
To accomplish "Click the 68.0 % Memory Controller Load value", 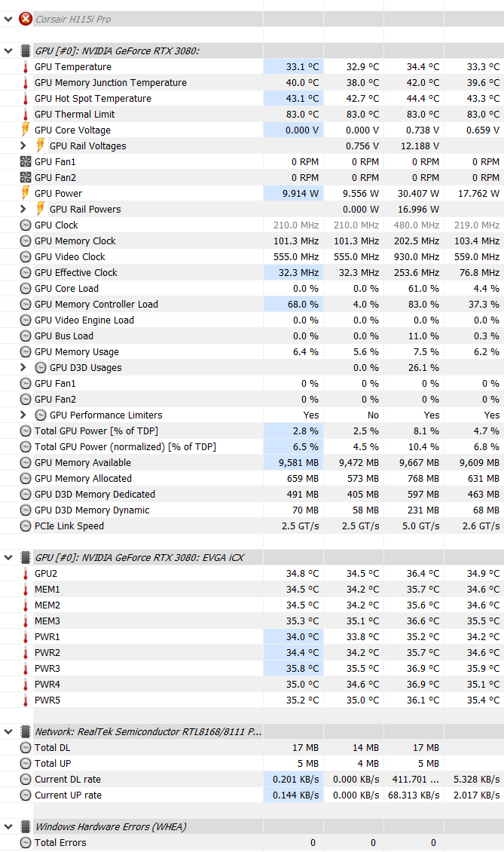I will coord(303,305).
